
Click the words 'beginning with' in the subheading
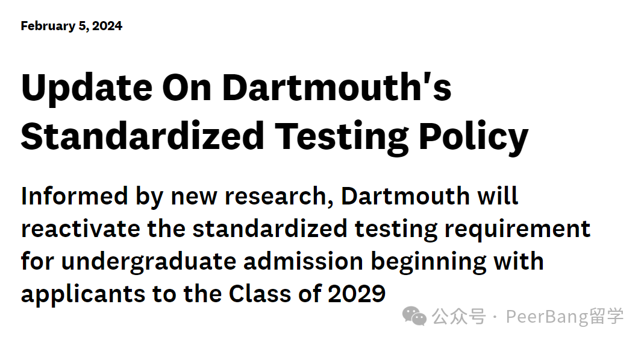[457, 262]
